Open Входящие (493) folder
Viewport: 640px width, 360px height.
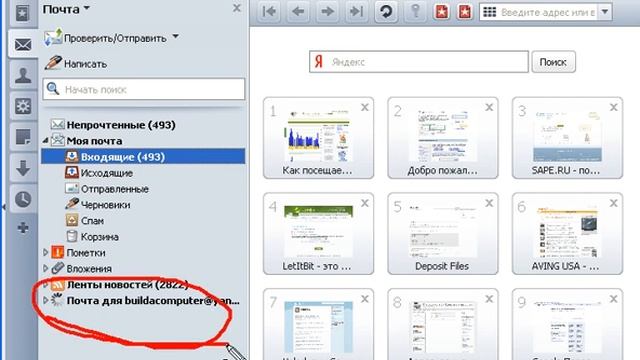pos(143,156)
